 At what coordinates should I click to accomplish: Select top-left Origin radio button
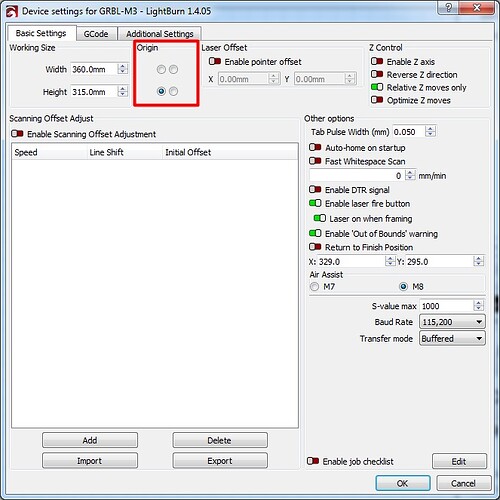pos(161,69)
